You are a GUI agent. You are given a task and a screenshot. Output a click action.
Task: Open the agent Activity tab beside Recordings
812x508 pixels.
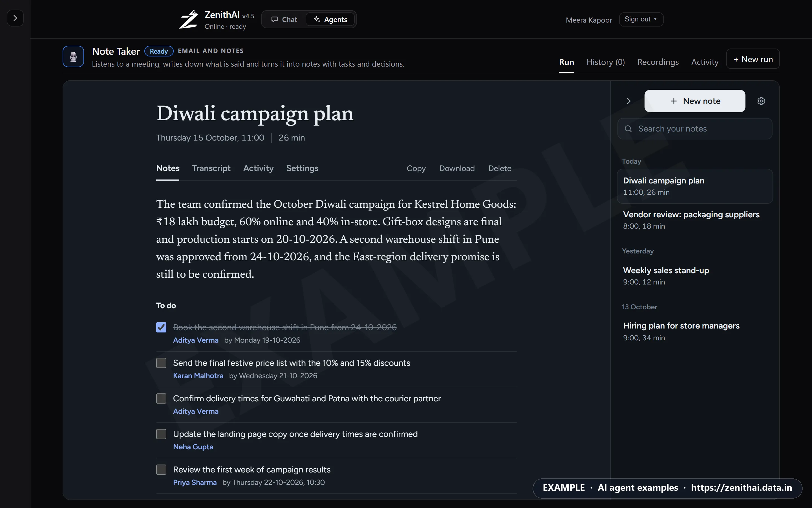(x=705, y=62)
